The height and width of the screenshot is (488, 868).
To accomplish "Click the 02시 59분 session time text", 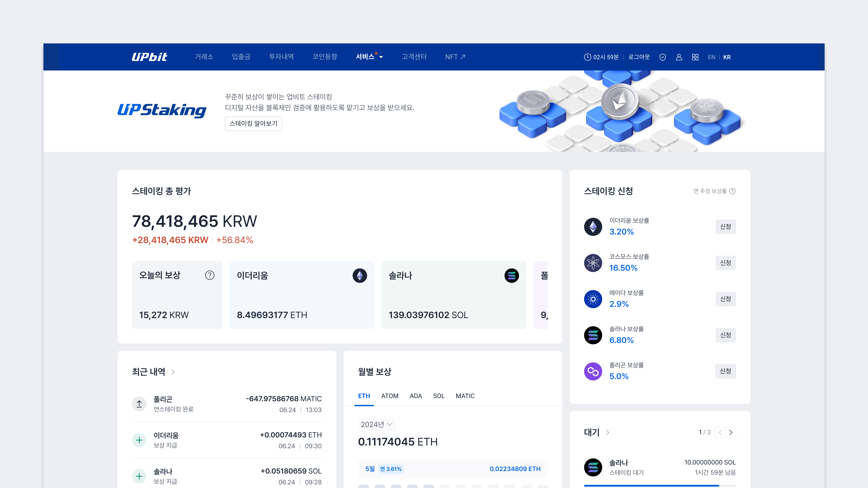I will click(x=606, y=57).
